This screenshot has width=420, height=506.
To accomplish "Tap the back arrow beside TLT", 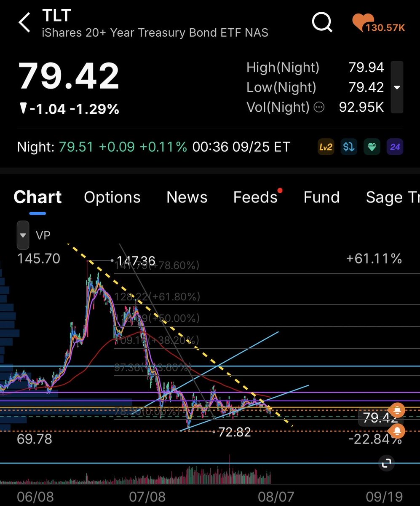I will point(24,22).
